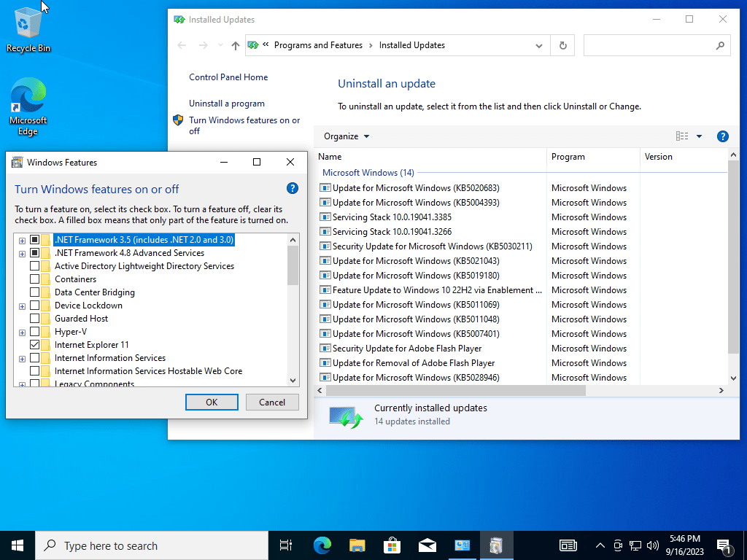Enable the Containers feature checkbox
The width and height of the screenshot is (747, 560).
pos(35,279)
